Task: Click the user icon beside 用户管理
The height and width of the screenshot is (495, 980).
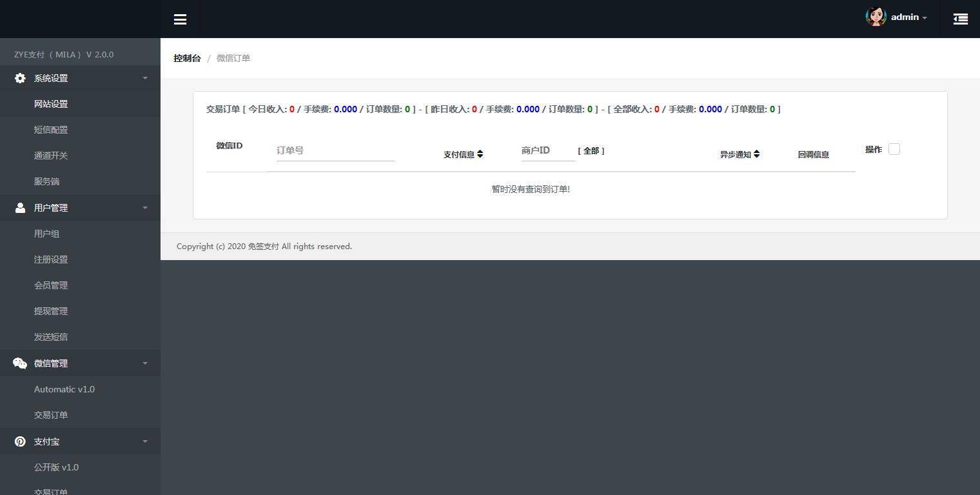Action: pos(20,208)
